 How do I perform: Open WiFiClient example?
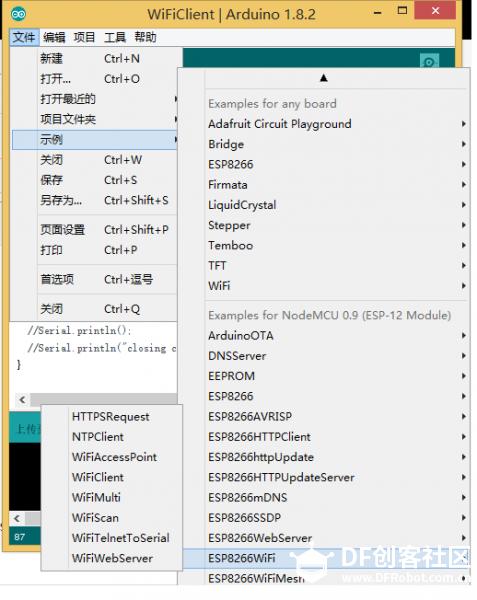pyautogui.click(x=111, y=478)
